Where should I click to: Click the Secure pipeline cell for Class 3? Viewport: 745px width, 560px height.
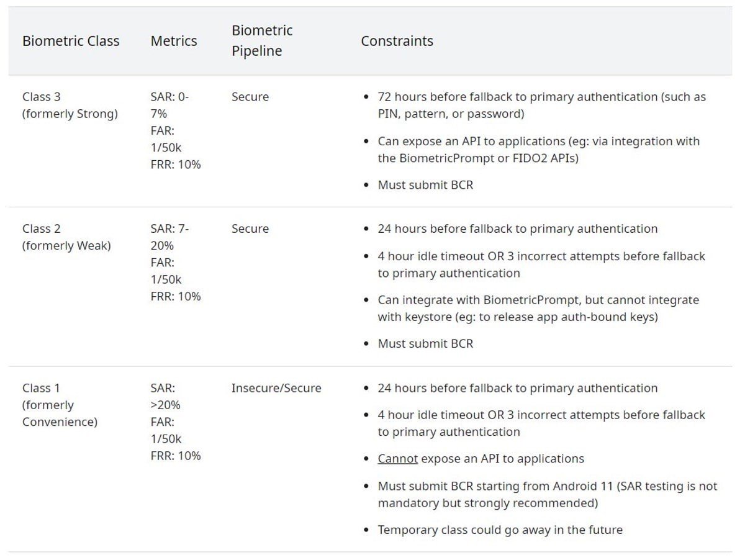[x=250, y=97]
